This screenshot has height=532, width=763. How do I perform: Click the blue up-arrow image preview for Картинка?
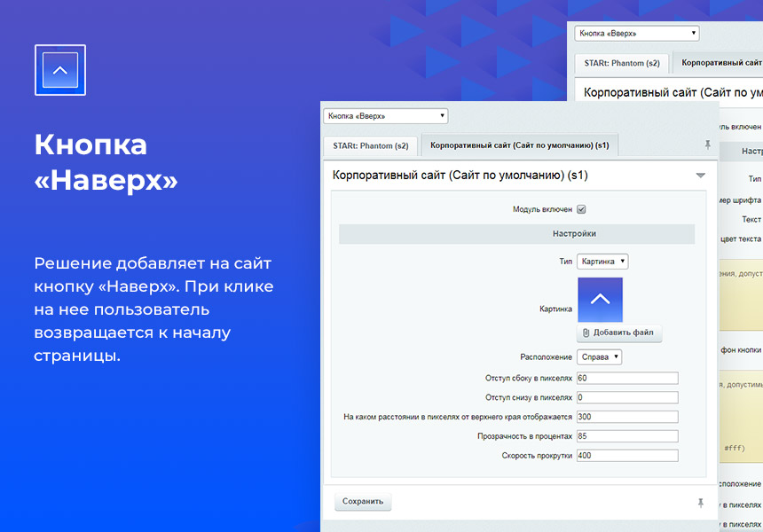602,299
